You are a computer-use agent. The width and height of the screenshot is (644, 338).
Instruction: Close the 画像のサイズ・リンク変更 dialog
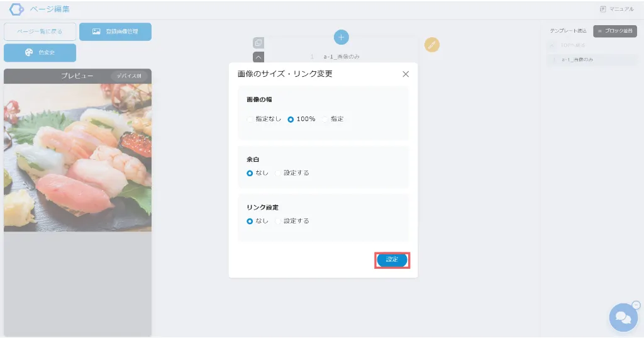point(406,74)
